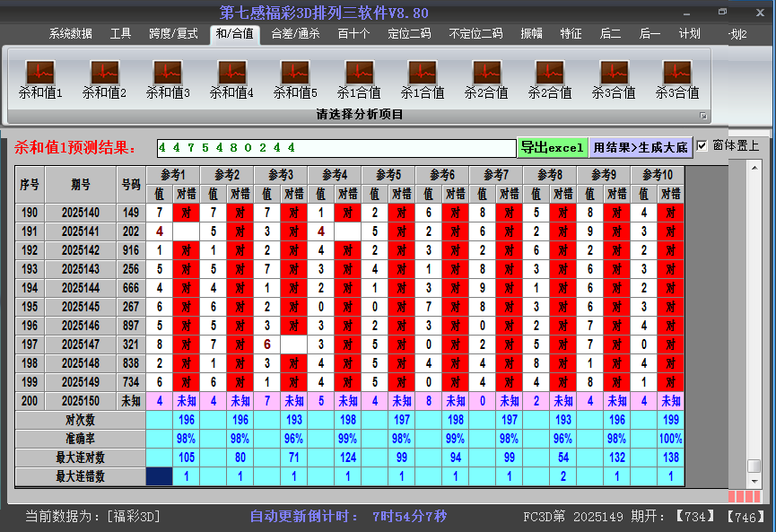The height and width of the screenshot is (532, 776).
Task: Select the 杀和值3 analysis icon
Action: [x=168, y=79]
